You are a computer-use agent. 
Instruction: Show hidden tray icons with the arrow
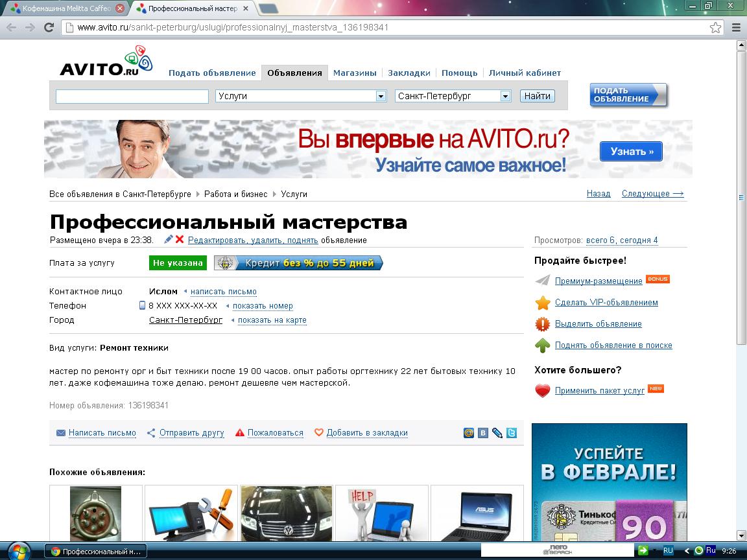pos(687,550)
